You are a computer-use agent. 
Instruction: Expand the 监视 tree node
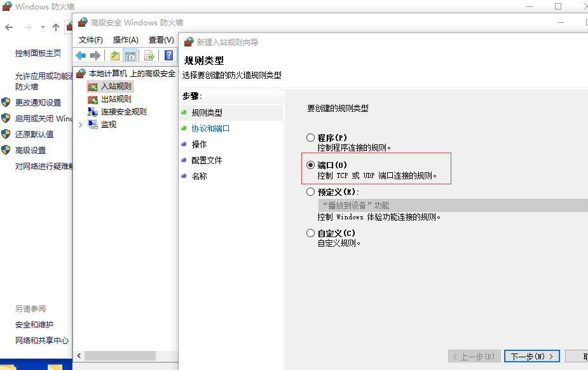click(x=80, y=125)
